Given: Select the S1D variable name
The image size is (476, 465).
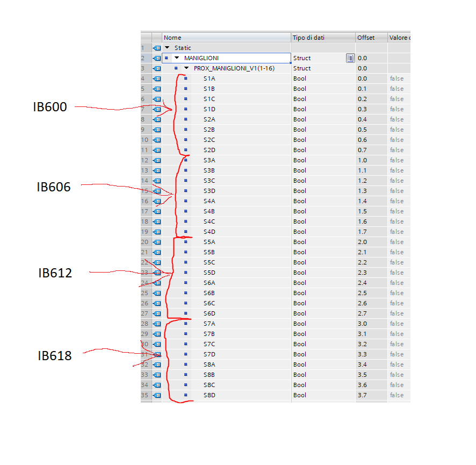Looking at the screenshot, I should point(209,109).
